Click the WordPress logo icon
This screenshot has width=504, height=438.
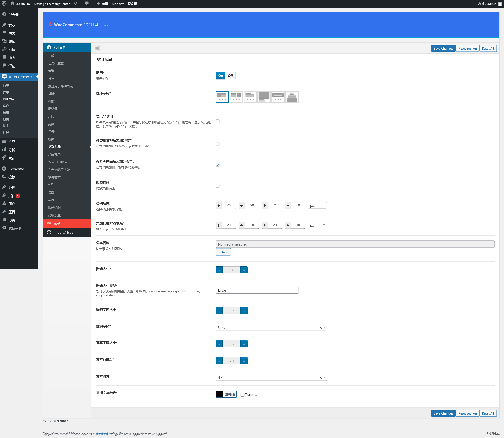(x=4, y=4)
